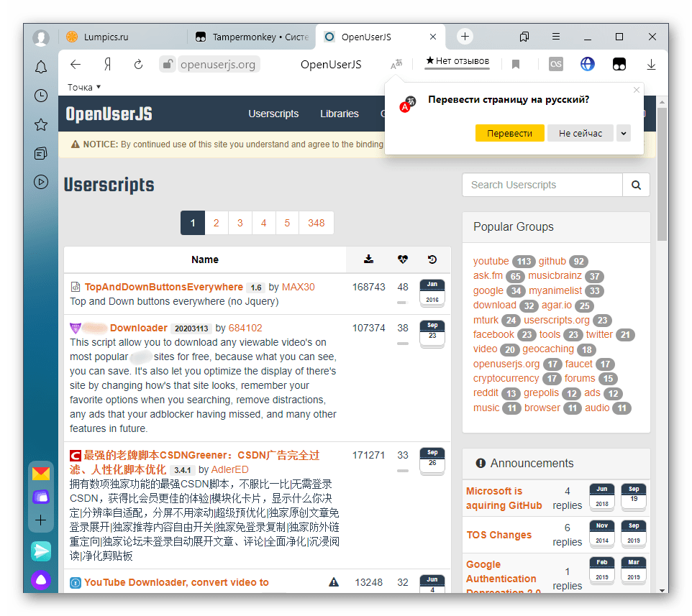
Task: Click the plus icon in sidebar
Action: (40, 520)
